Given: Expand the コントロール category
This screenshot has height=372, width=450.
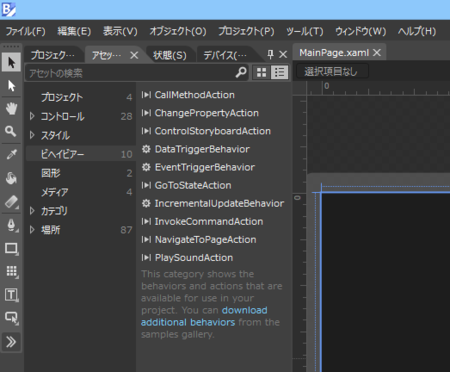Looking at the screenshot, I should click(32, 116).
